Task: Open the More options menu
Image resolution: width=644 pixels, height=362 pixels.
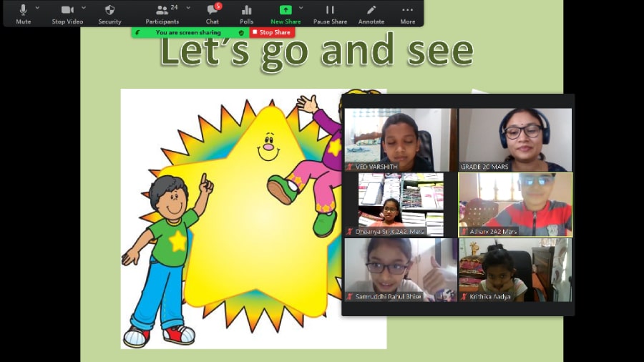Action: pos(408,13)
